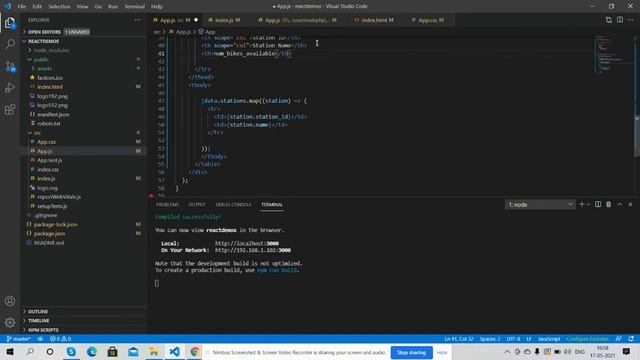Click the UTF-8 encoding in status bar
Screen dimensions: 640x360
tap(513, 339)
